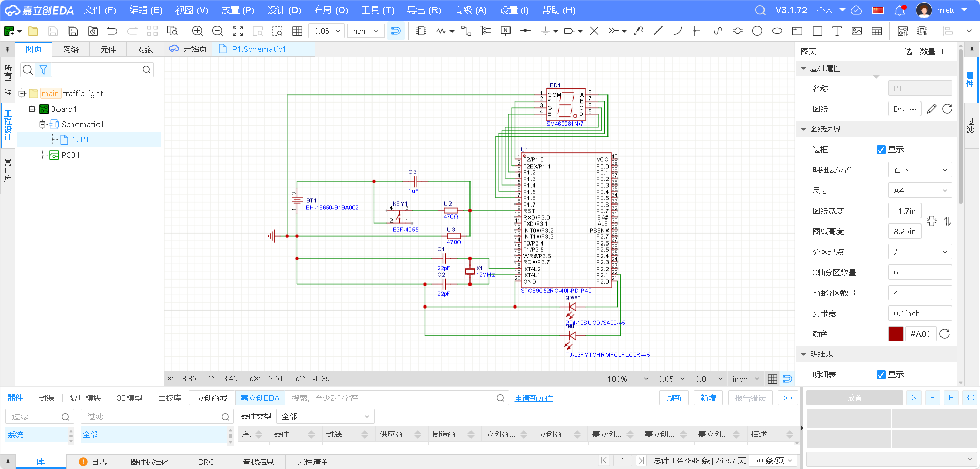Select the Insert Image tool
Viewport: 980px width, 469px height.
(x=857, y=31)
